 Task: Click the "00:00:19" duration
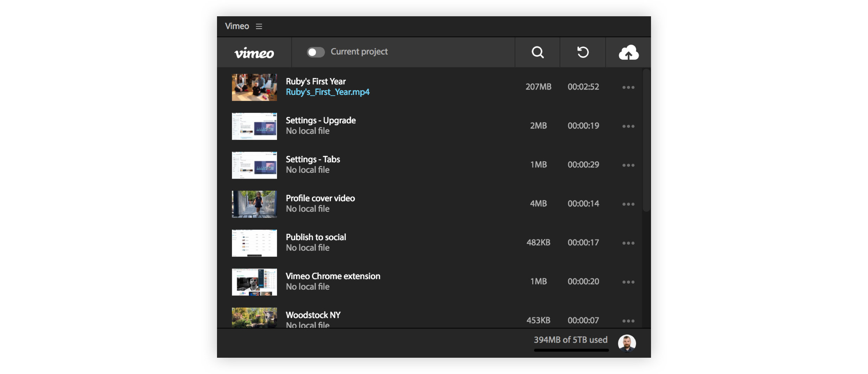(x=583, y=126)
